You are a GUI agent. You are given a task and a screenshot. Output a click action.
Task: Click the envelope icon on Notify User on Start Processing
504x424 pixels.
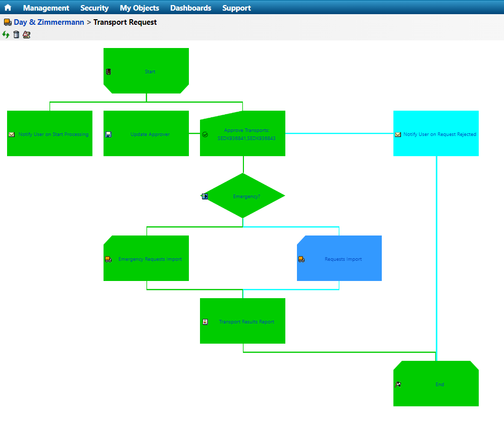coord(12,134)
